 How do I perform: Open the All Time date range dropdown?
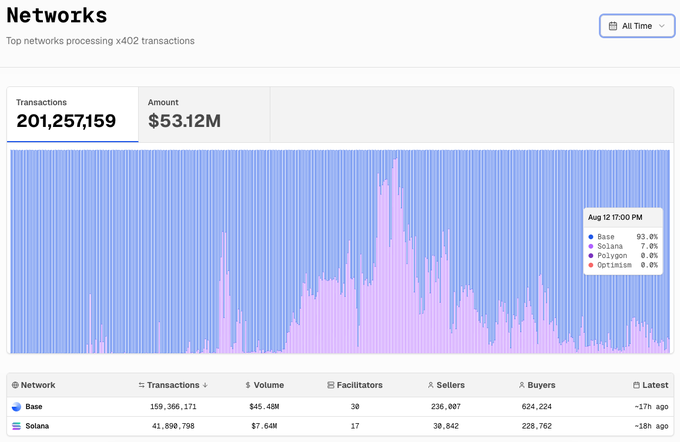(x=637, y=26)
